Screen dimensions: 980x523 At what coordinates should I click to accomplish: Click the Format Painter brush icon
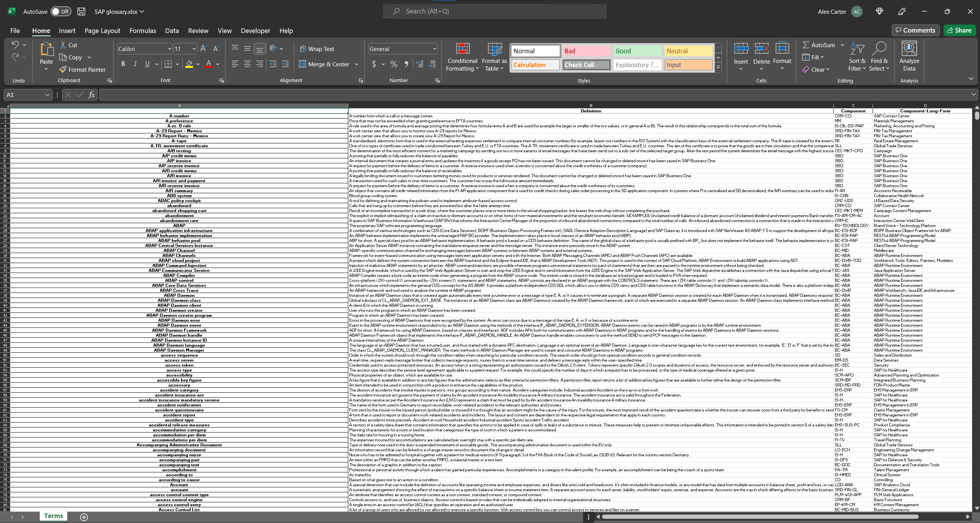[x=63, y=69]
